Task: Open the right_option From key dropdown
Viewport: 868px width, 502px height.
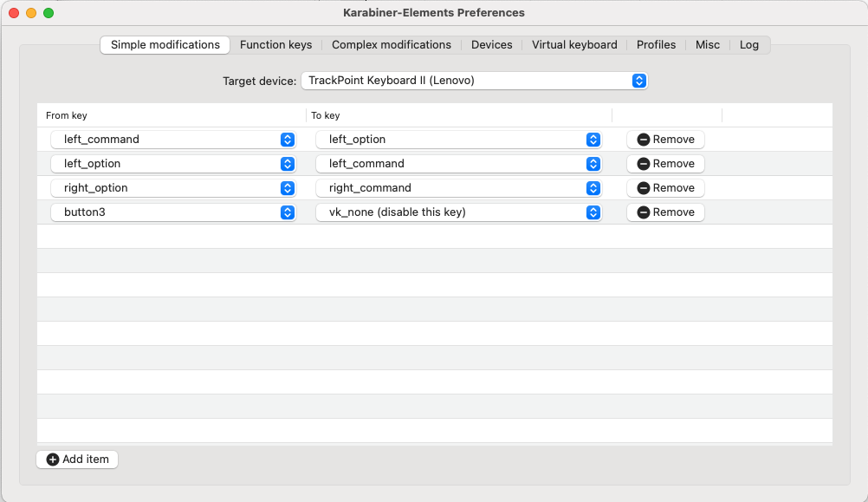Action: click(x=173, y=188)
